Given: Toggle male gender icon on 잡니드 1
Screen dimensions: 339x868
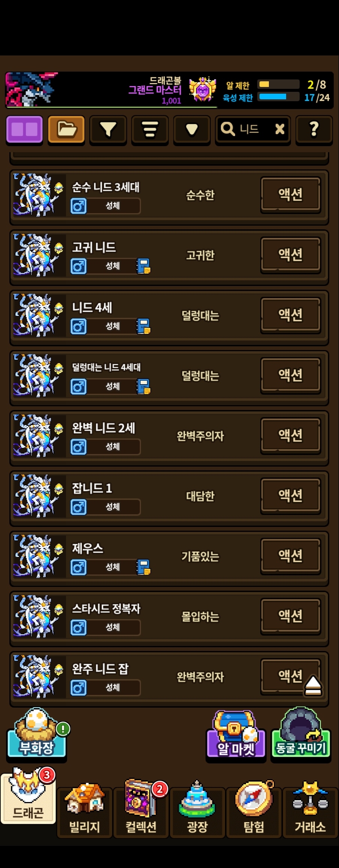Looking at the screenshot, I should point(79,507).
